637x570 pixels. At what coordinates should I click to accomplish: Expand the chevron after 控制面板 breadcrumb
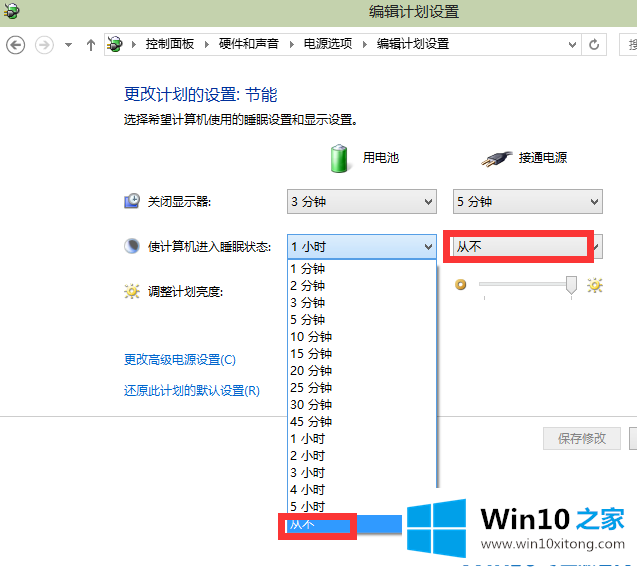[206, 44]
